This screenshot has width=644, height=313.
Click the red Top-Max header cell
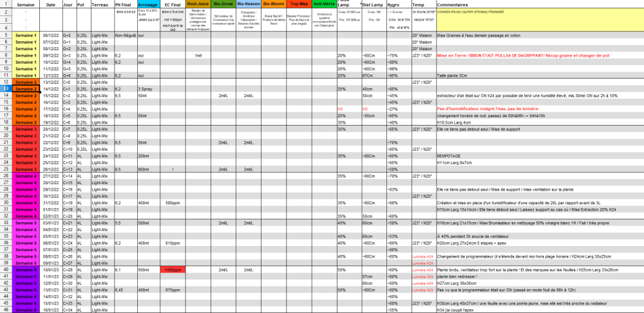point(299,5)
